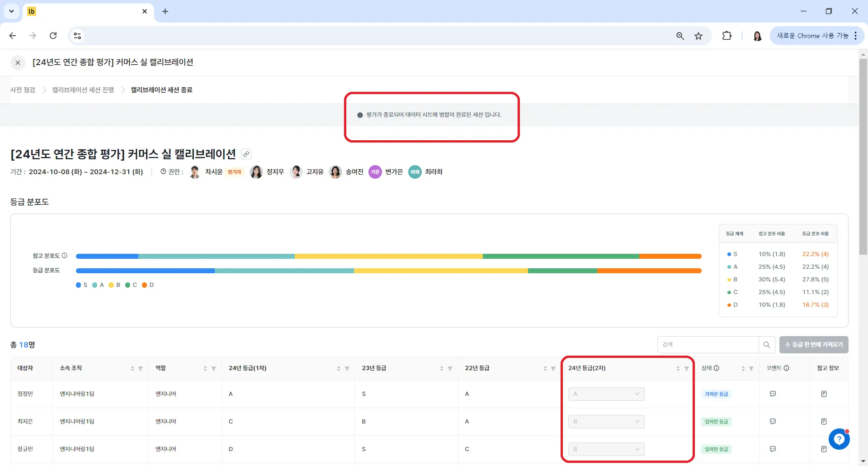The height and width of the screenshot is (466, 868).
Task: Open comment icon for 최지은 row
Action: (x=773, y=422)
